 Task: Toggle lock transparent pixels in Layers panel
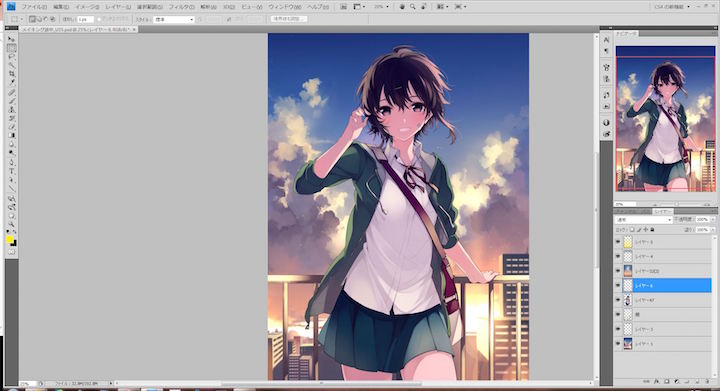click(632, 229)
